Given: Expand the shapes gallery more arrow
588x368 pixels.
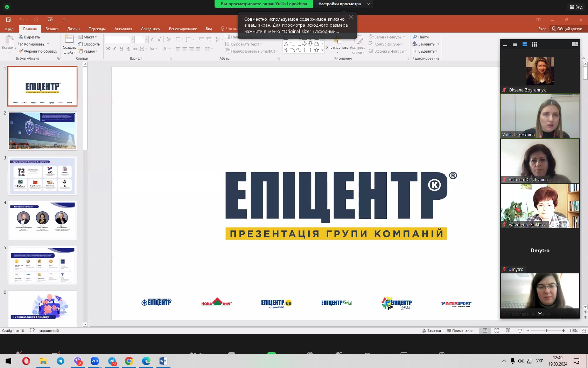Looking at the screenshot, I should [322, 50].
